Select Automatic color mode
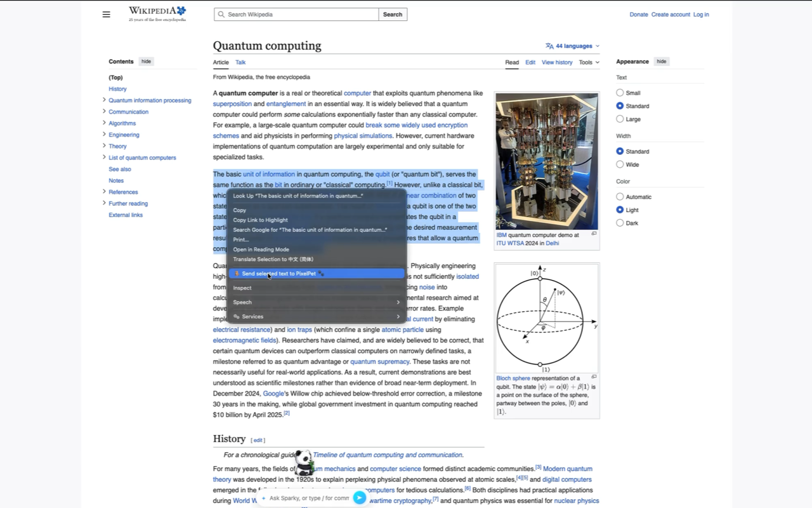The image size is (812, 508). pos(620,197)
